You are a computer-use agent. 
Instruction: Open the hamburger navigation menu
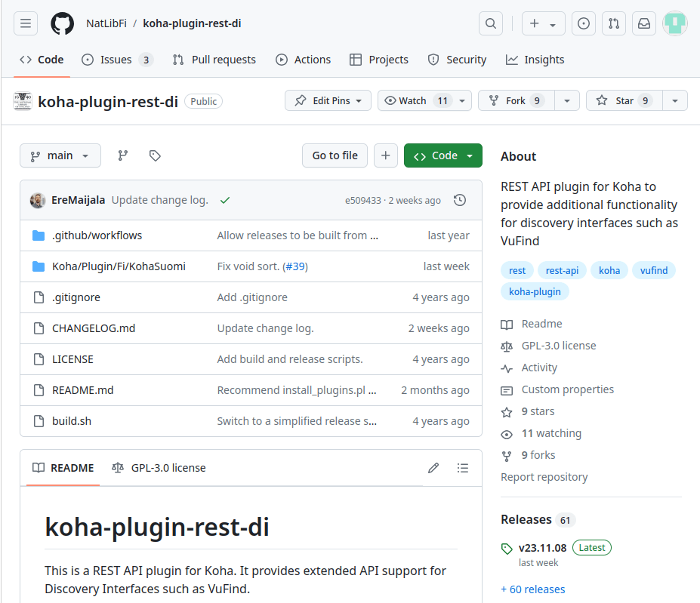click(26, 23)
